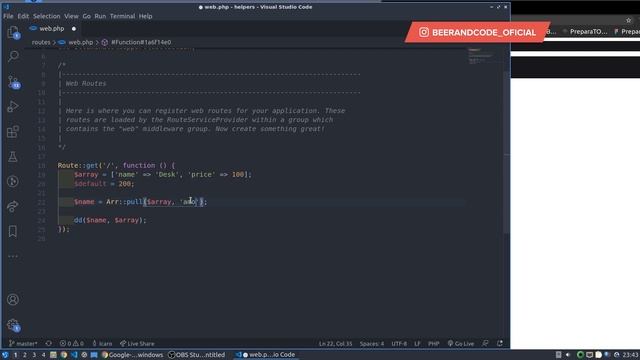Open the Help menu
Screen dimensions: 640x360
tap(145, 16)
